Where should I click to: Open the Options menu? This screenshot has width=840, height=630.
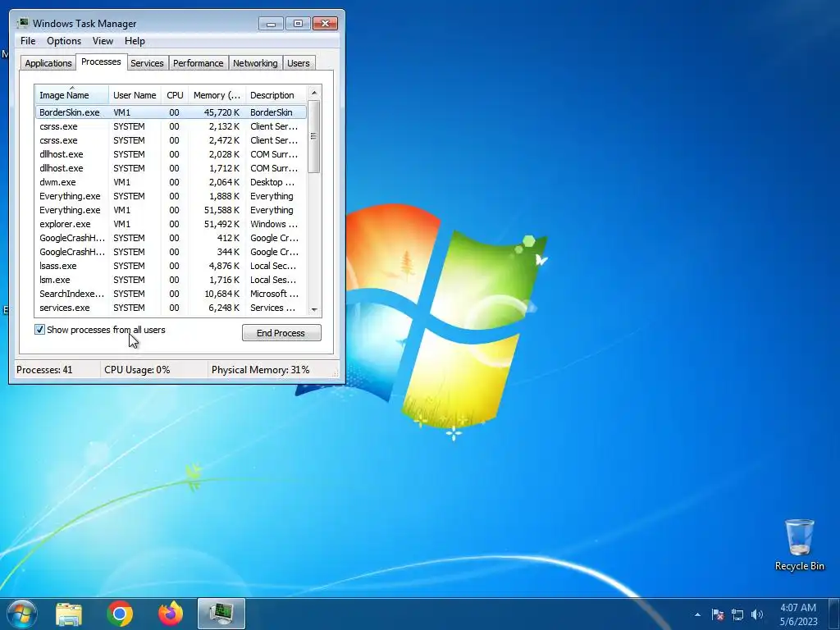pyautogui.click(x=64, y=41)
